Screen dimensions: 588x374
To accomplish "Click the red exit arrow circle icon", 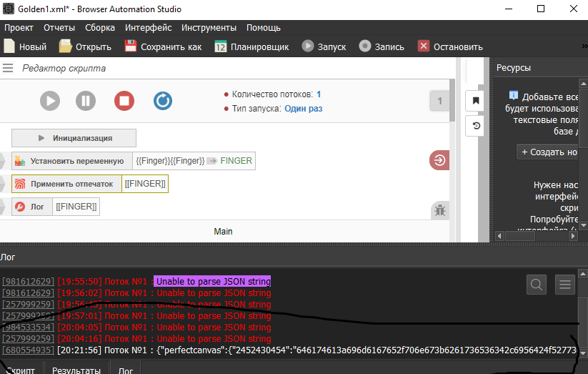I will 439,161.
